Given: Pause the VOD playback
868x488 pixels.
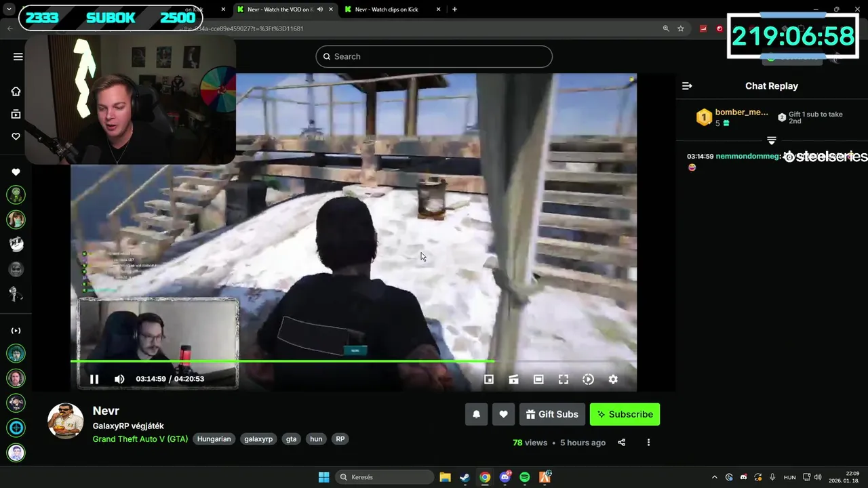Looking at the screenshot, I should tap(94, 380).
